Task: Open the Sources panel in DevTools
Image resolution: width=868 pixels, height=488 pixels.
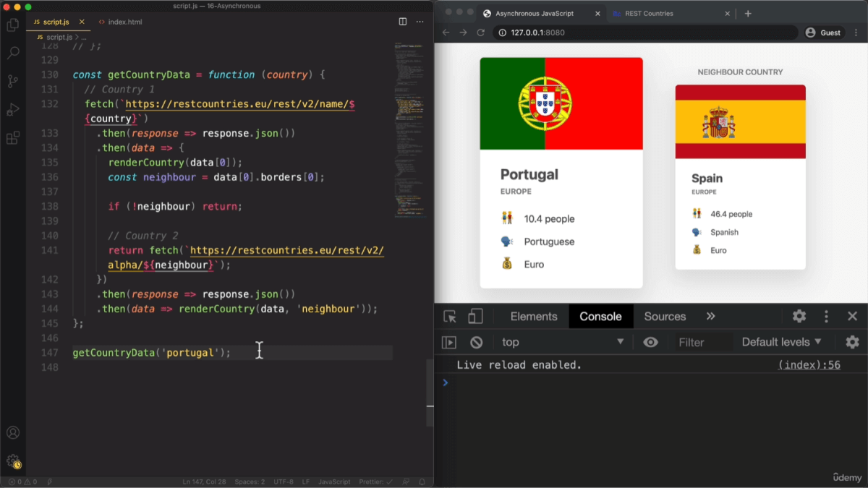Action: pos(664,316)
